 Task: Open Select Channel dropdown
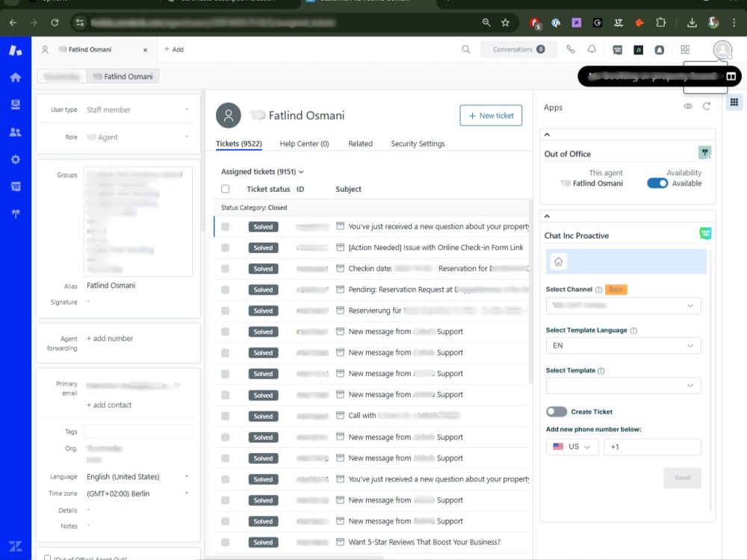click(x=623, y=305)
